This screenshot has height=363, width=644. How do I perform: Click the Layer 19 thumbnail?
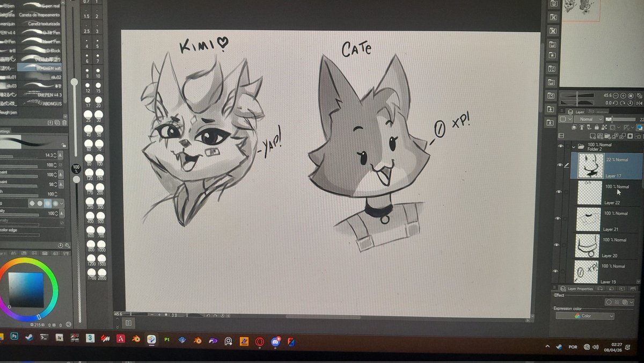point(586,272)
